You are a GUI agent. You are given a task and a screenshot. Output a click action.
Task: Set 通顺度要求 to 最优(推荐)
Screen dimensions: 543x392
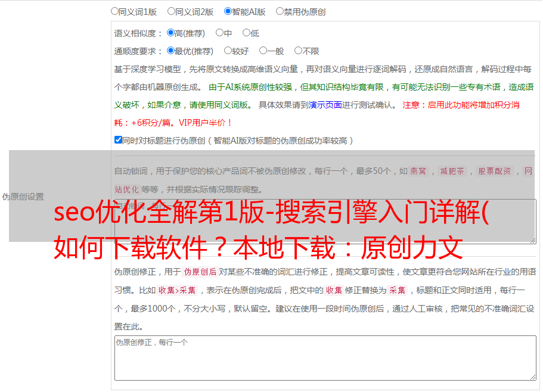(x=170, y=51)
